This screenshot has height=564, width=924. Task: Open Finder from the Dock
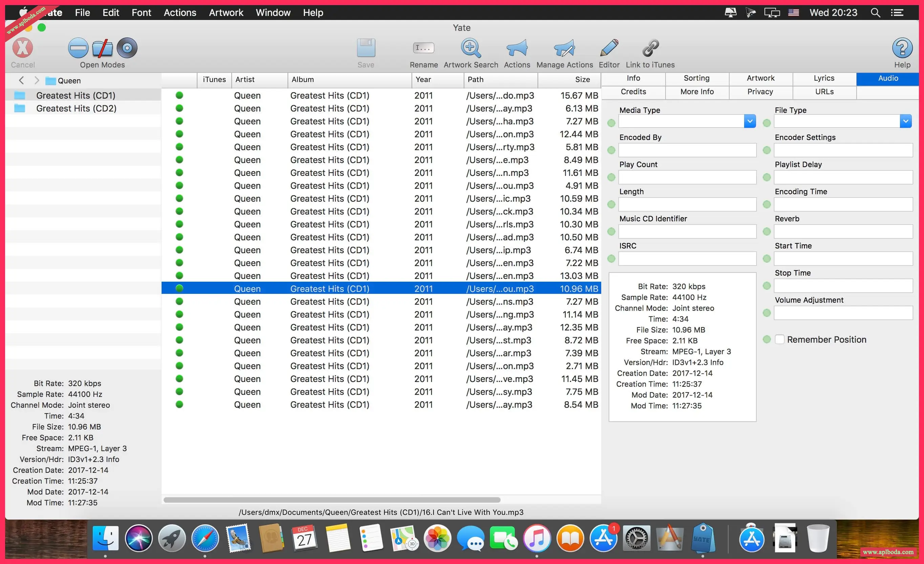click(105, 538)
